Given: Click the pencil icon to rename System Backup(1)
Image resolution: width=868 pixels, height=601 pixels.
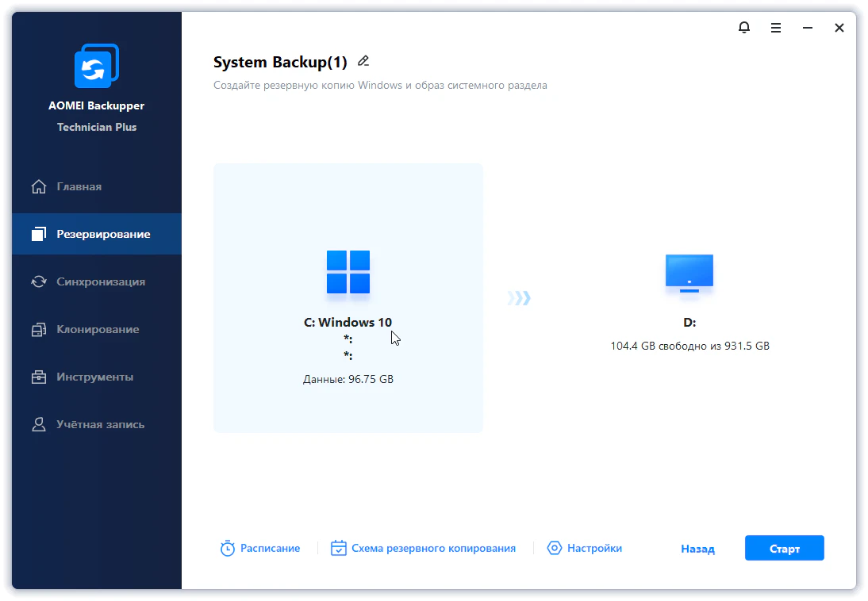Looking at the screenshot, I should click(x=363, y=61).
